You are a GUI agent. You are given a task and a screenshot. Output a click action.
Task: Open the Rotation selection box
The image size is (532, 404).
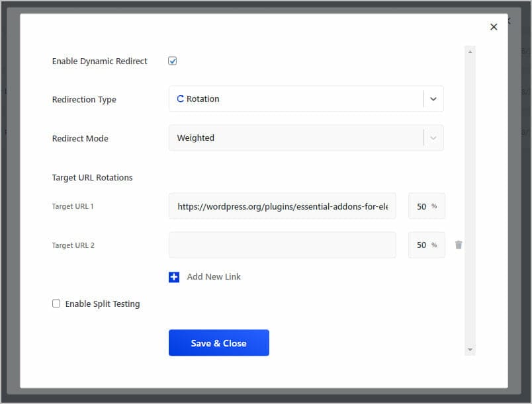(306, 99)
